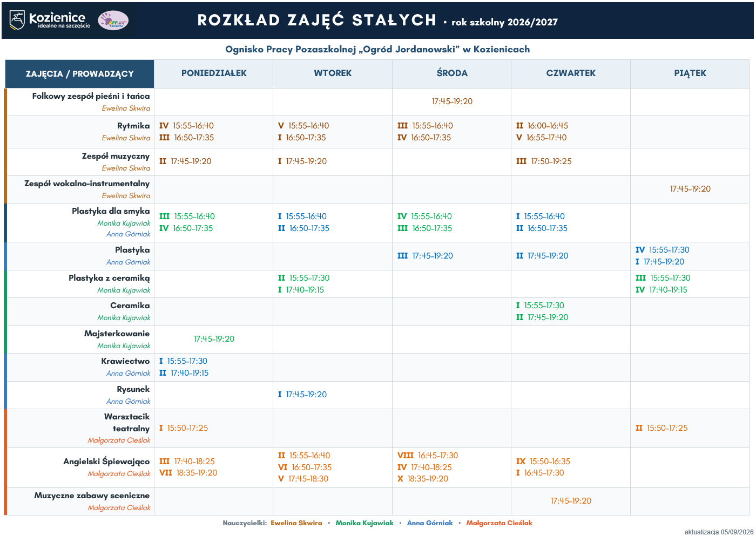Click the Zespół muzyczny class name
Image resolution: width=756 pixels, height=536 pixels.
pos(116,156)
